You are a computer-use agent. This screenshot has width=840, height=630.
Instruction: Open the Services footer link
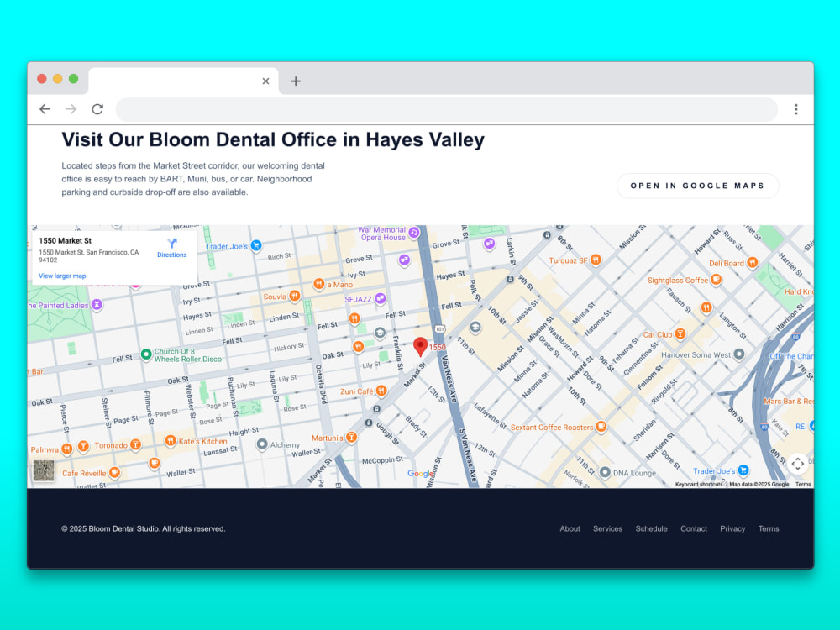pyautogui.click(x=607, y=528)
